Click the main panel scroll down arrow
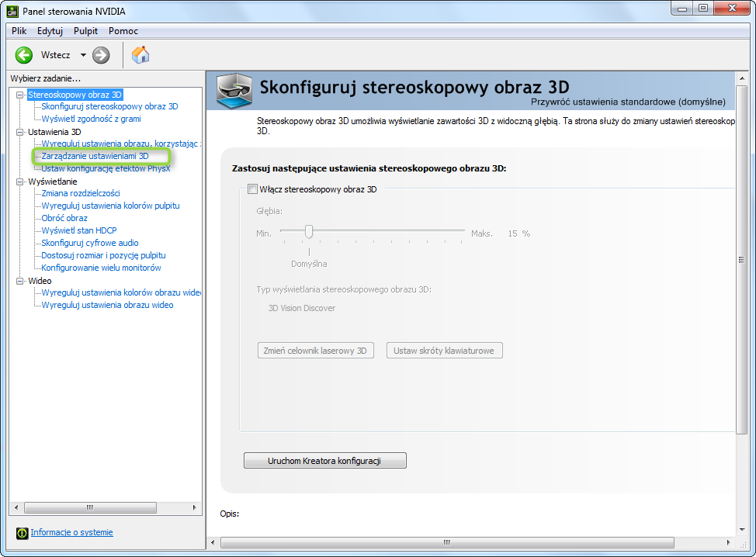 point(741,531)
